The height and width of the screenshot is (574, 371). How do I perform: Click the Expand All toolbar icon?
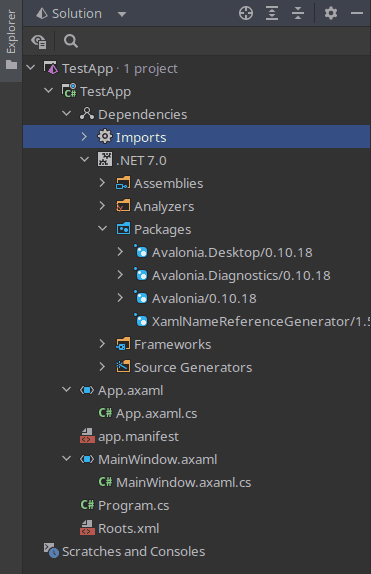coord(272,14)
